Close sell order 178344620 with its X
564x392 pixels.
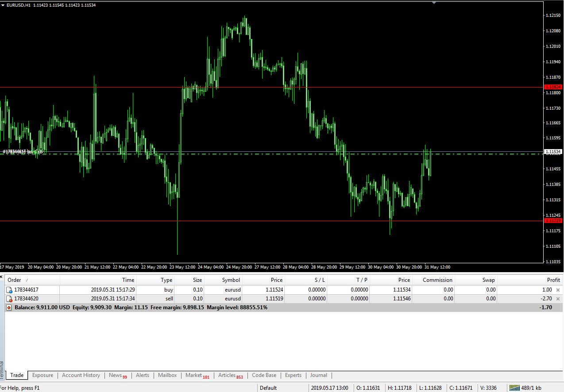click(558, 299)
